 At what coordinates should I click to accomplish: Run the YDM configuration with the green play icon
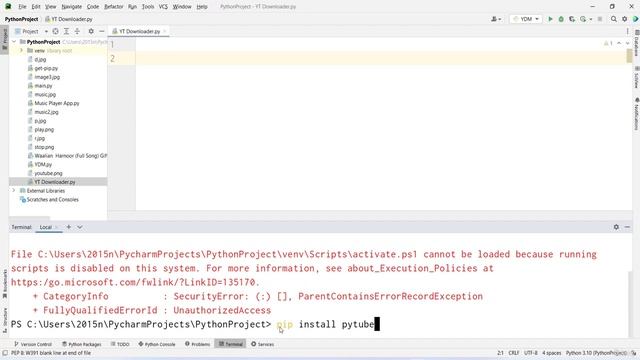[550, 19]
